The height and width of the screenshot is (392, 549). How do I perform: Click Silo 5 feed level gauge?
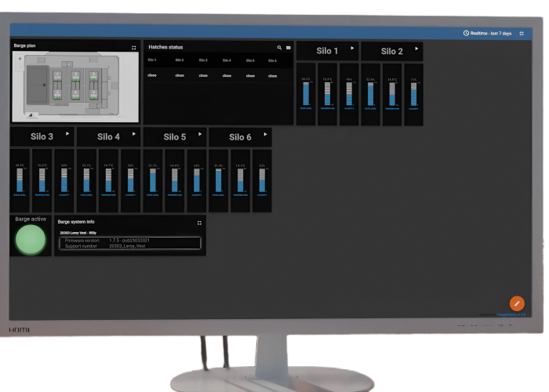pyautogui.click(x=153, y=181)
